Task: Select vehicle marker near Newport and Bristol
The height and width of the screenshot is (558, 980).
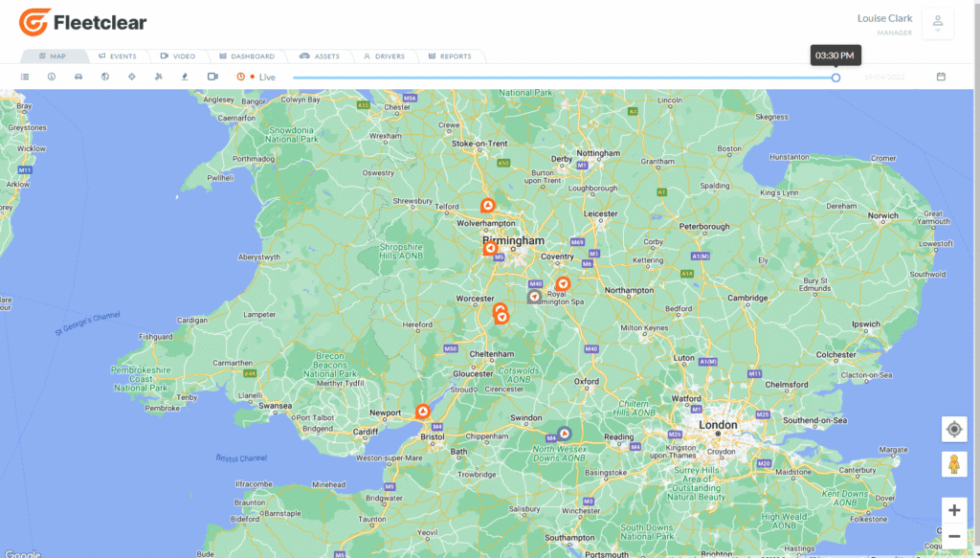Action: (x=423, y=412)
